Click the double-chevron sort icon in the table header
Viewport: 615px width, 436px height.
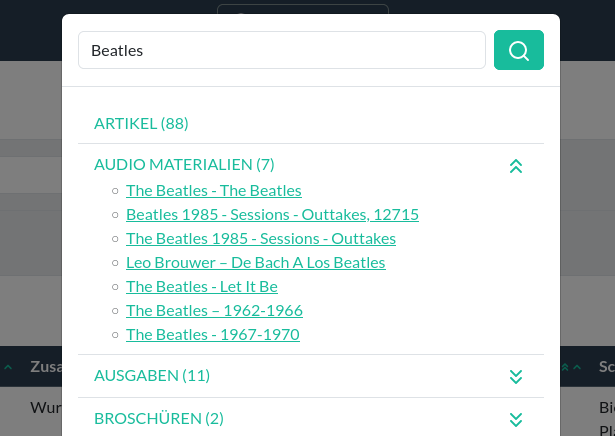565,367
